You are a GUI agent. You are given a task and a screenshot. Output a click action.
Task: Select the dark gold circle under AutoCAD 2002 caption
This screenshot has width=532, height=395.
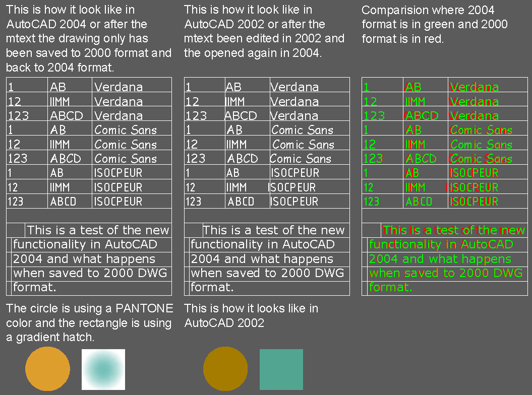point(225,369)
